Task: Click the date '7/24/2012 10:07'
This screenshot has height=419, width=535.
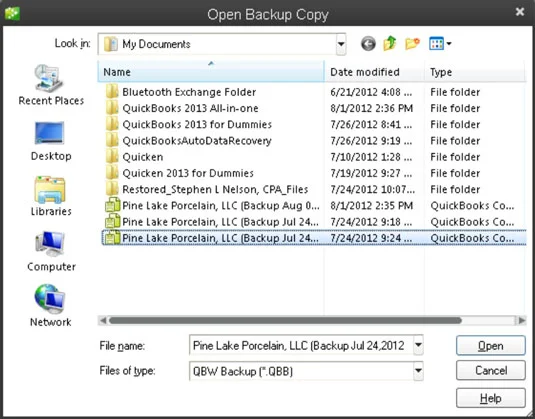Action: 373,189
